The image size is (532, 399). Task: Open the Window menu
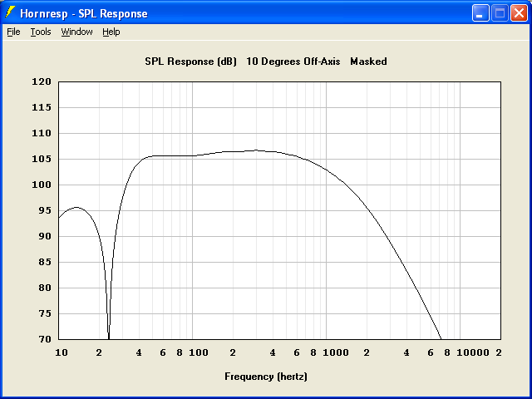[x=76, y=32]
